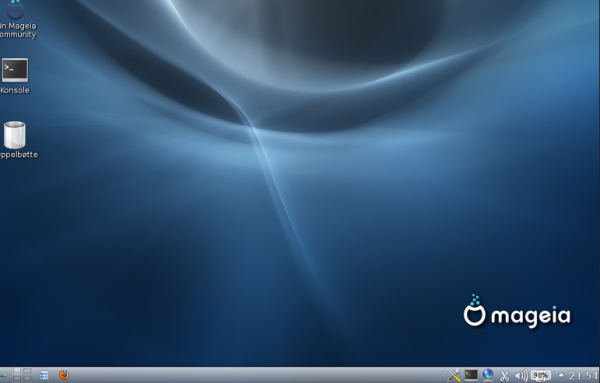Click the blue-green dots panel icon
Image resolution: width=600 pixels, height=383 pixels.
3,376
